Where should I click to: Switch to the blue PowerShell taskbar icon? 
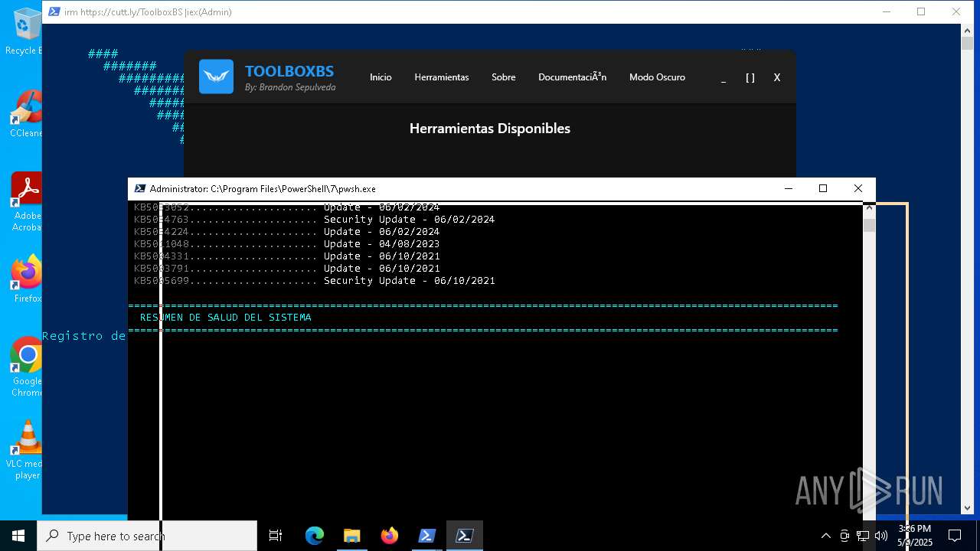point(426,536)
